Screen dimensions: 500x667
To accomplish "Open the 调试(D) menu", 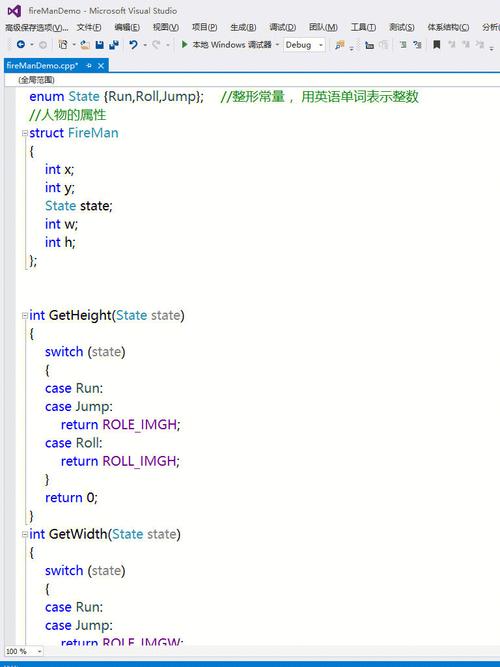I will pos(283,27).
